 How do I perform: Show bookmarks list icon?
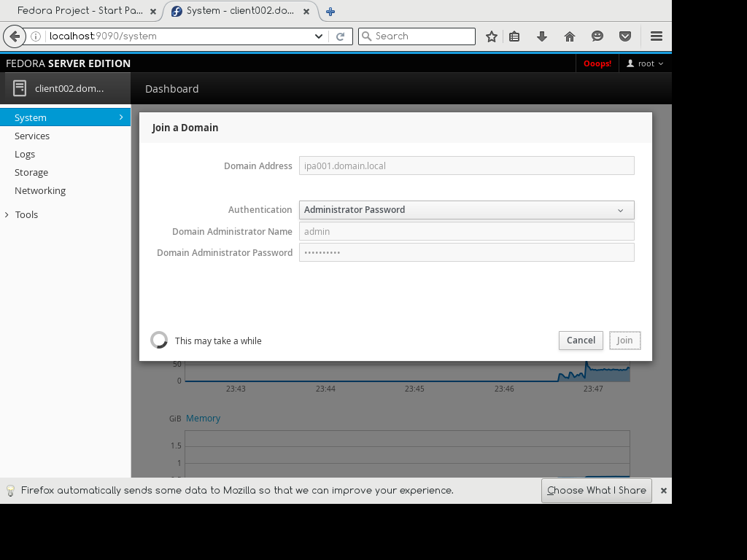tap(514, 36)
